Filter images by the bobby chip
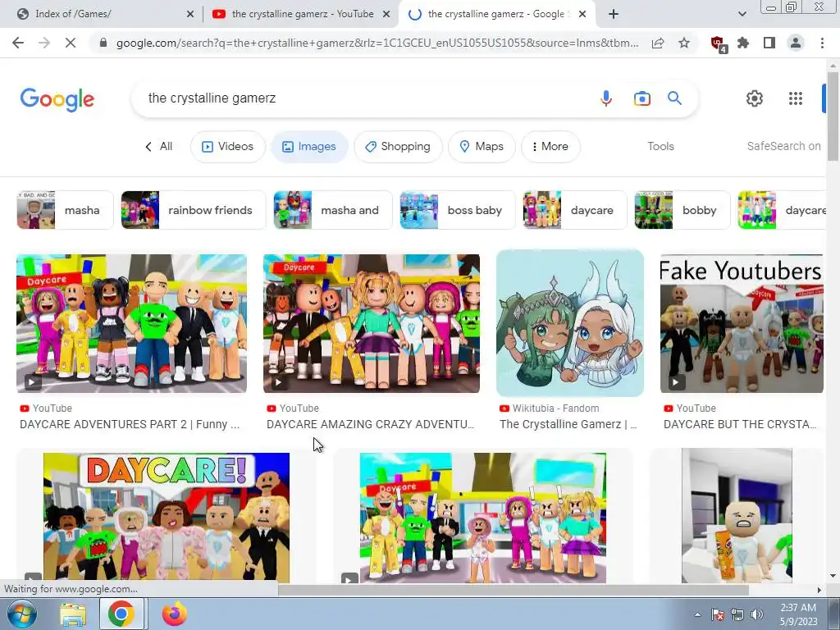Viewport: 840px width, 630px height. (682, 210)
